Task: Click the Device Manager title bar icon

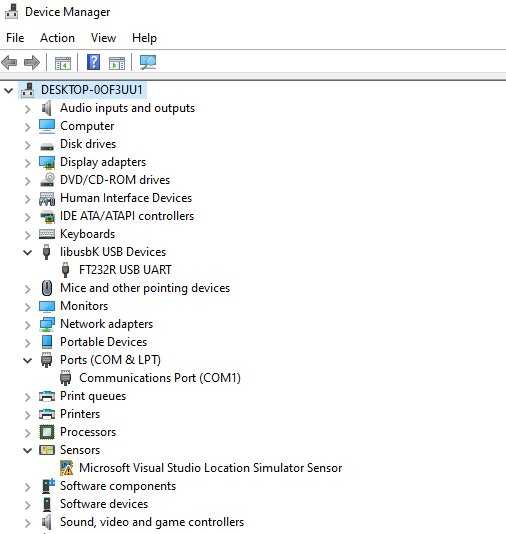Action: (x=11, y=12)
